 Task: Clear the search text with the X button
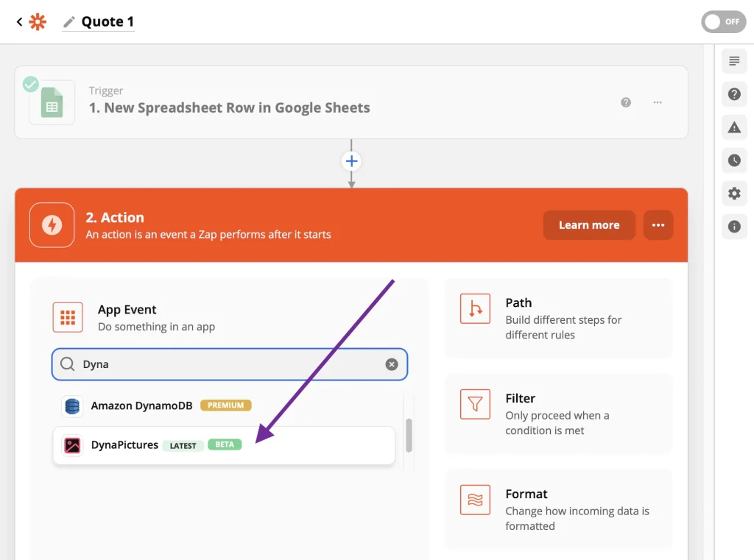(392, 364)
